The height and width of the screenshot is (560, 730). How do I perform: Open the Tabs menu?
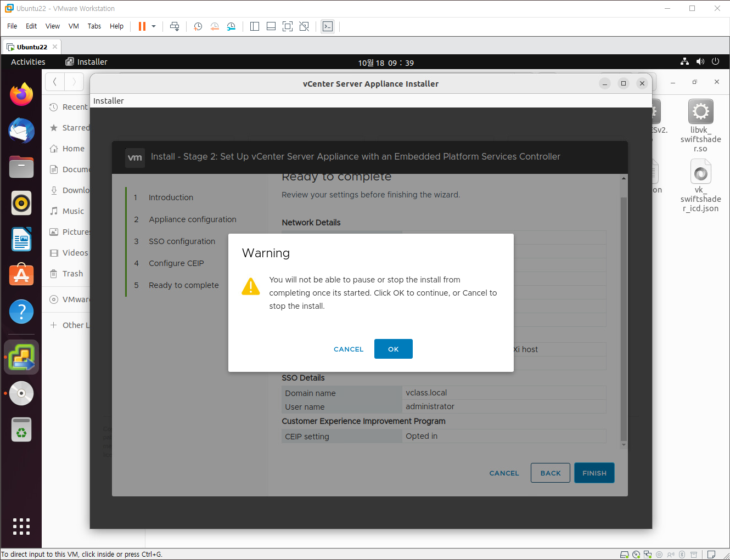click(x=94, y=26)
